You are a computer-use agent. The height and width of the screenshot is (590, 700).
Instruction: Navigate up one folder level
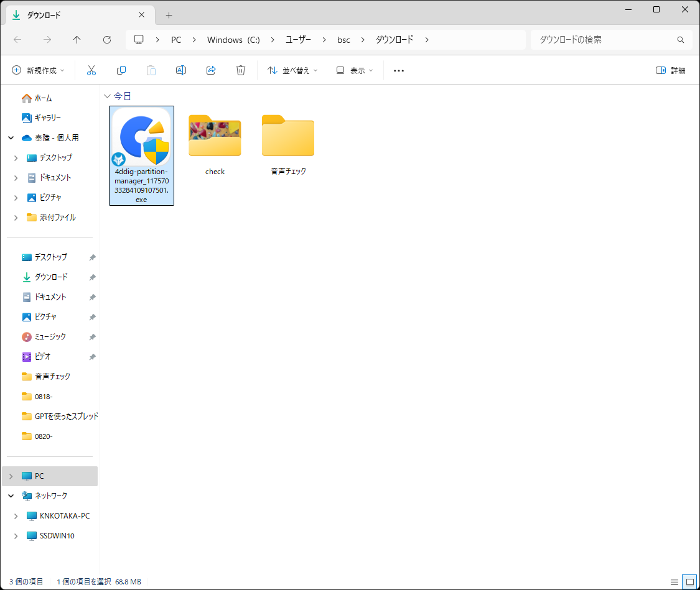point(77,40)
